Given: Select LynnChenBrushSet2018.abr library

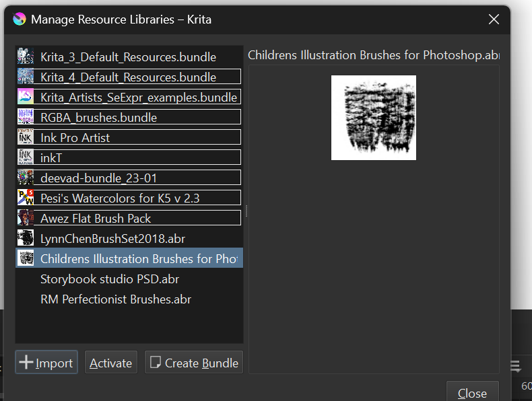Looking at the screenshot, I should point(129,238).
